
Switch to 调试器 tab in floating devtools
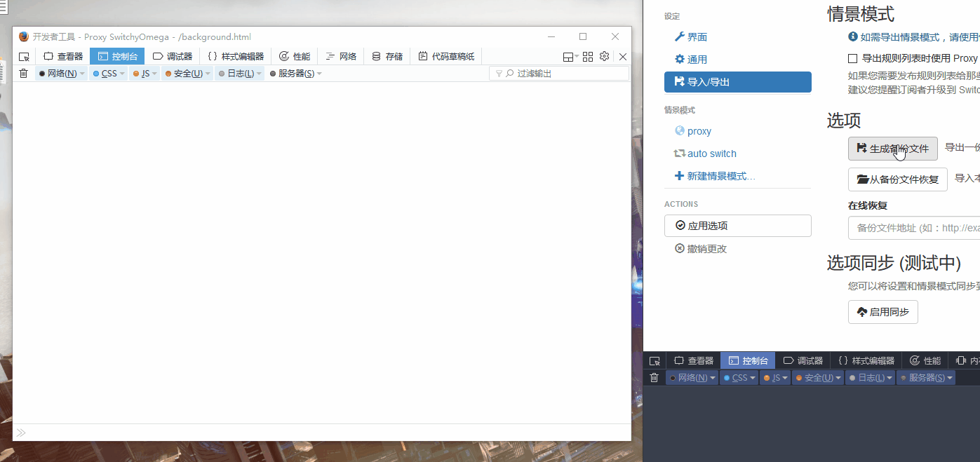tap(172, 57)
